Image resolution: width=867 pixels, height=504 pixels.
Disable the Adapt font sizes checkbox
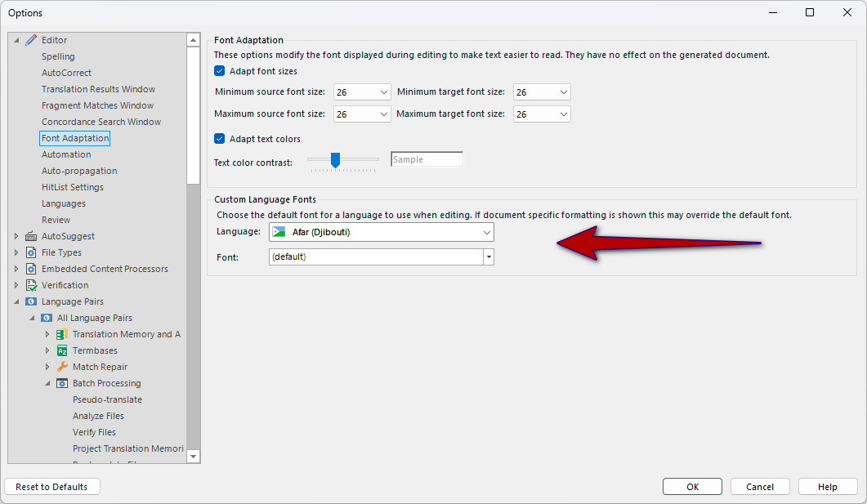(x=219, y=70)
